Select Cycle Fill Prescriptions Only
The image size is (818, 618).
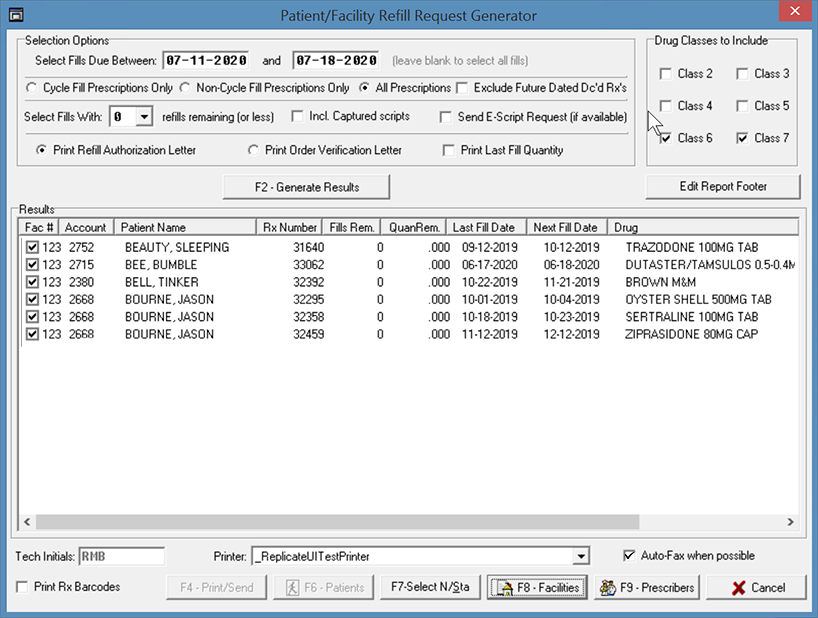32,88
